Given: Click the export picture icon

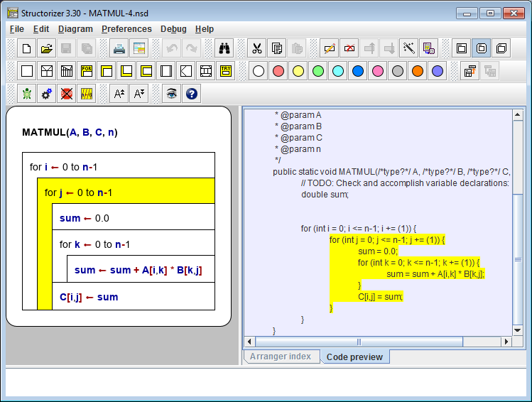Looking at the screenshot, I should click(139, 48).
